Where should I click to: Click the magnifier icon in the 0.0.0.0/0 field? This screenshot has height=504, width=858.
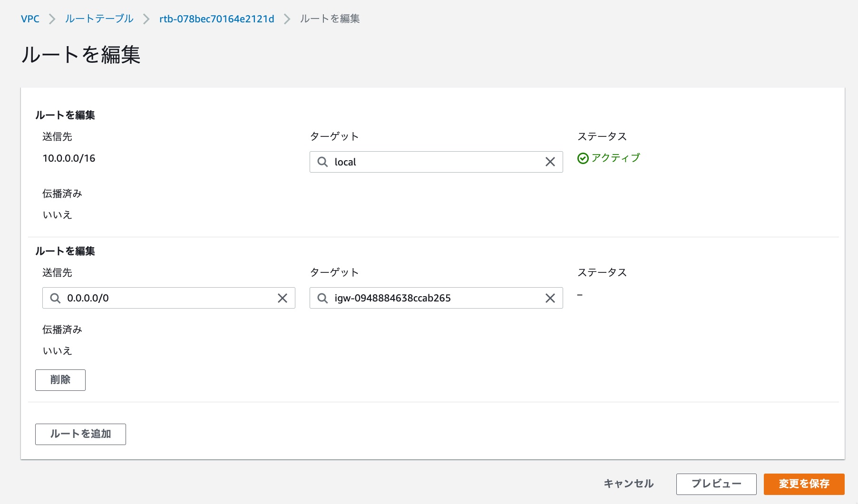tap(55, 298)
